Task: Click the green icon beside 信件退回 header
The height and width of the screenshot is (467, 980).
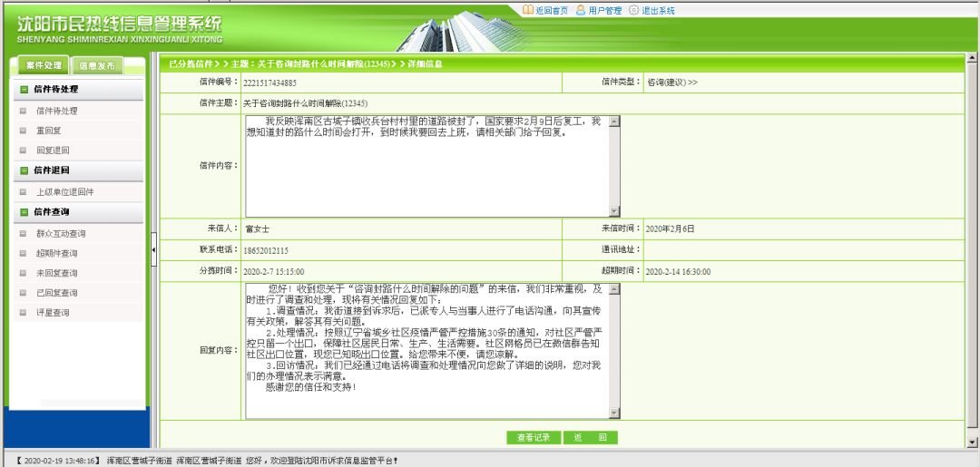Action: pyautogui.click(x=24, y=170)
